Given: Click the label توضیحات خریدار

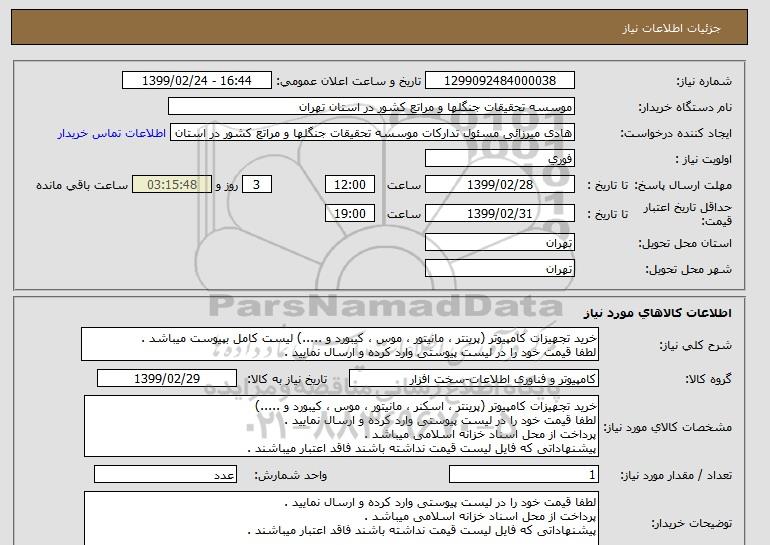Looking at the screenshot, I should (x=691, y=524).
